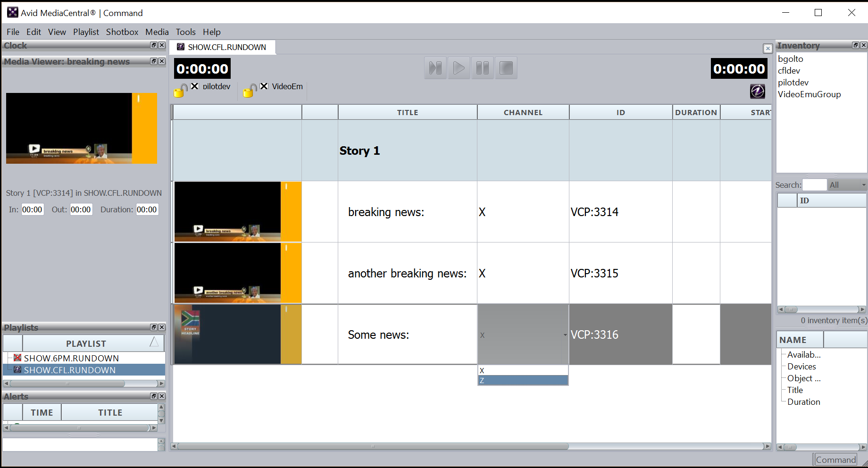This screenshot has height=468, width=868.
Task: Click the Media Viewer preview image
Action: click(82, 128)
